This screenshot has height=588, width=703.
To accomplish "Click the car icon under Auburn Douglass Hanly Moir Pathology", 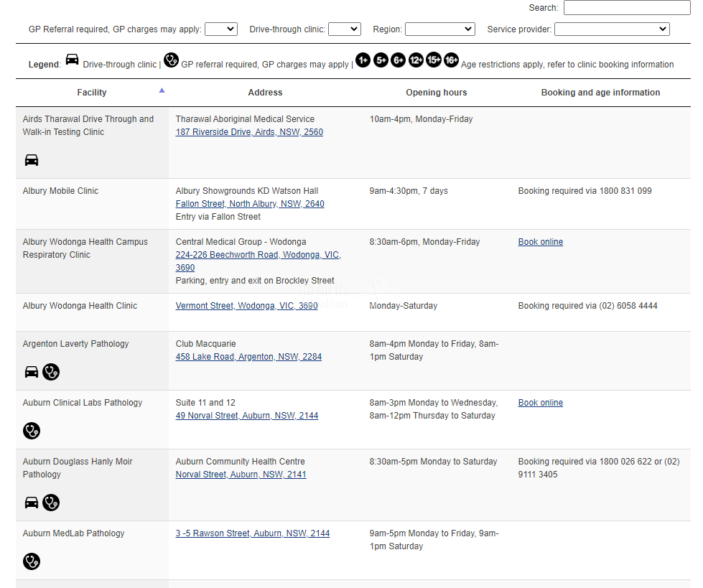I will click(x=32, y=503).
